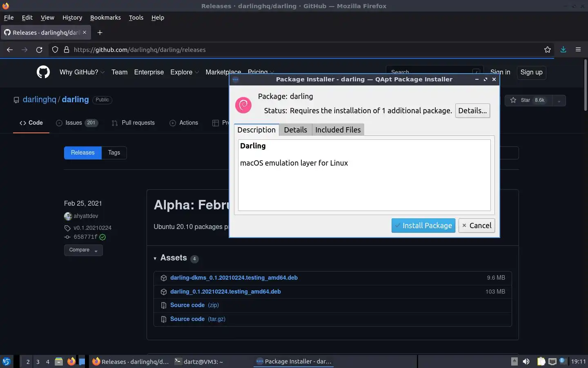The width and height of the screenshot is (588, 368).
Task: Open a new browser tab
Action: [100, 32]
